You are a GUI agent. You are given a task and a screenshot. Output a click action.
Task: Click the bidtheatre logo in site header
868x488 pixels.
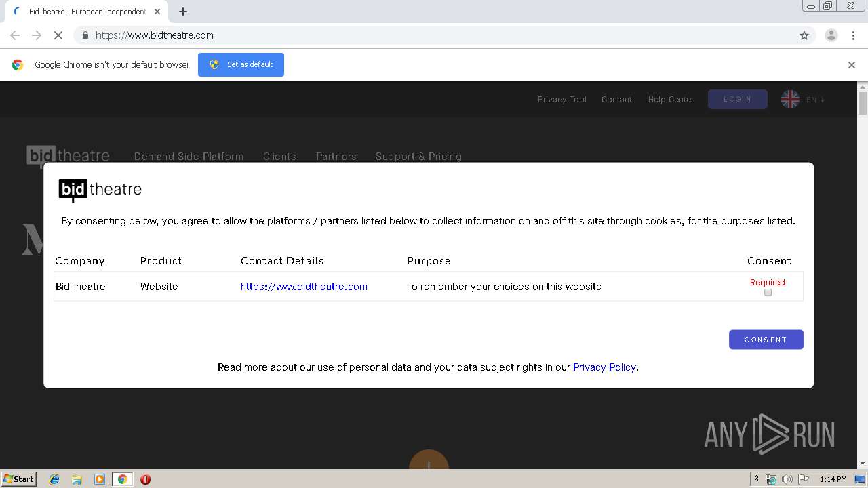point(68,156)
